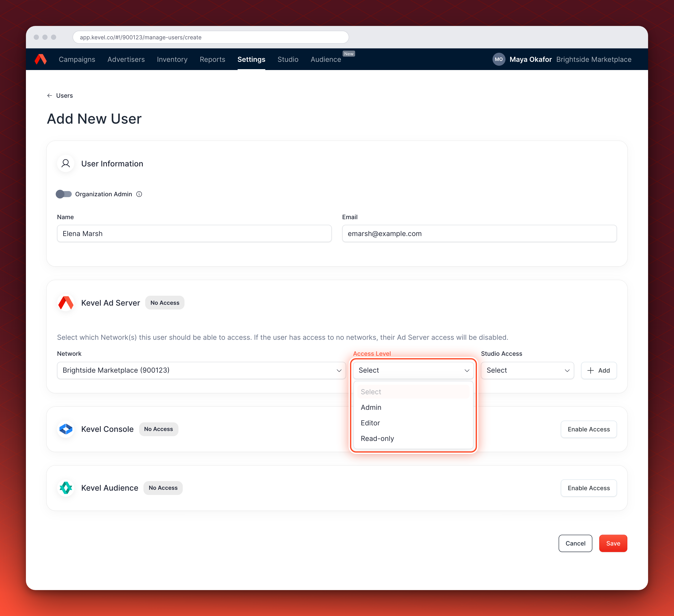This screenshot has height=616, width=674.
Task: Choose Admin from the Access Level list
Action: pos(413,407)
